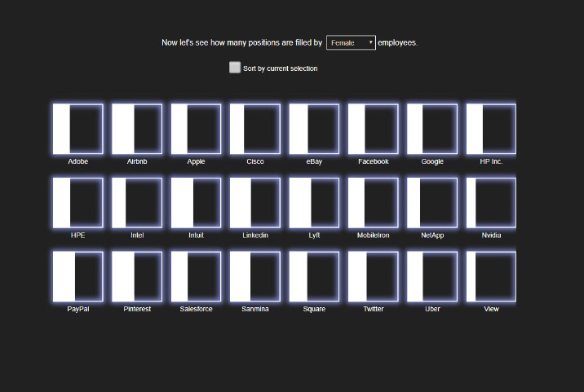The image size is (584, 392).
Task: Enable the Sort by current selection checkbox
Action: coord(235,68)
